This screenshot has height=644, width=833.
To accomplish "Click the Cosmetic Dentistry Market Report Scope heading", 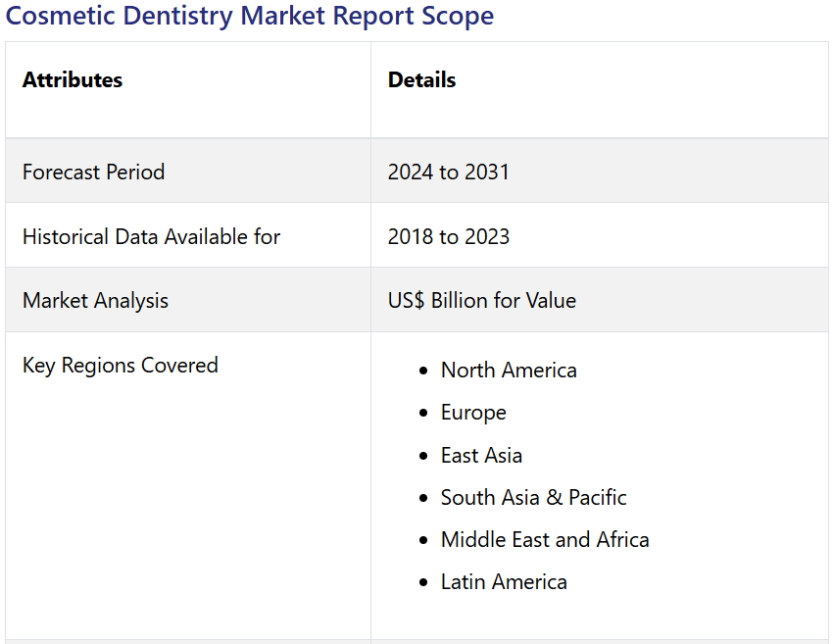I will tap(250, 17).
